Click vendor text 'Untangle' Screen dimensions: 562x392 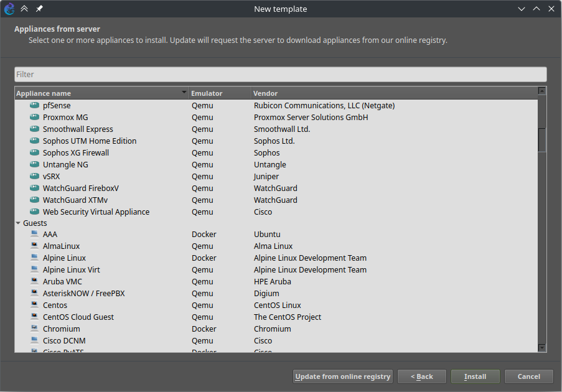(270, 164)
